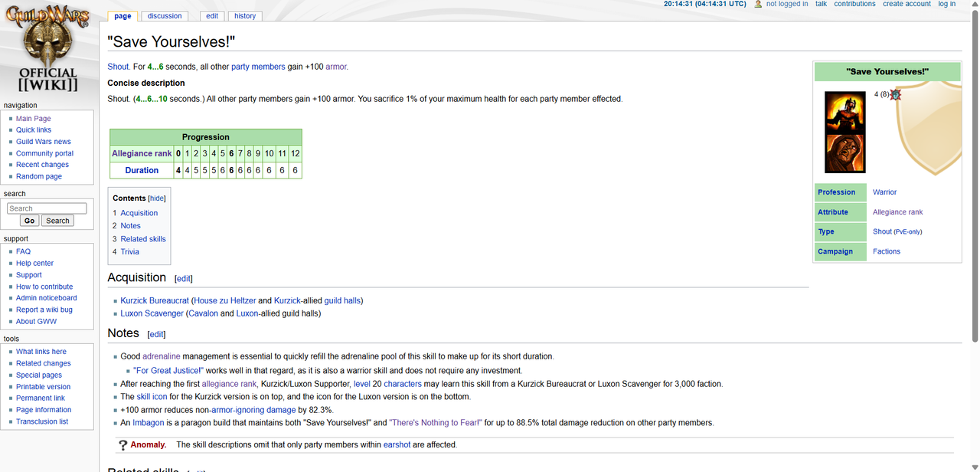Open the contributions link
980x472 pixels.
tap(854, 4)
